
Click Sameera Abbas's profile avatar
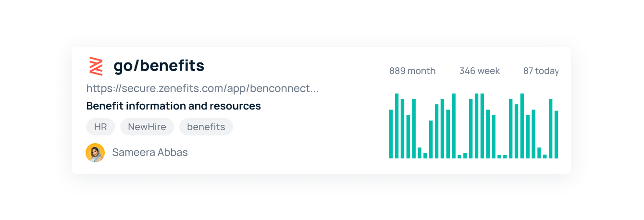tap(95, 153)
